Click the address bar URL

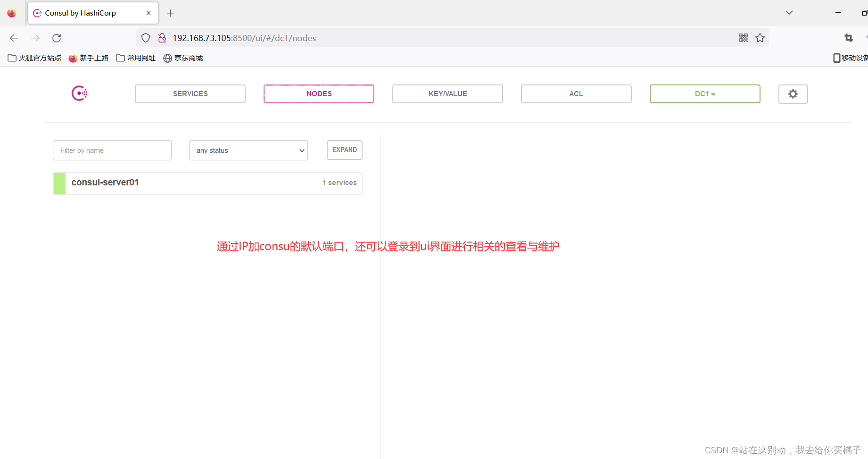244,38
